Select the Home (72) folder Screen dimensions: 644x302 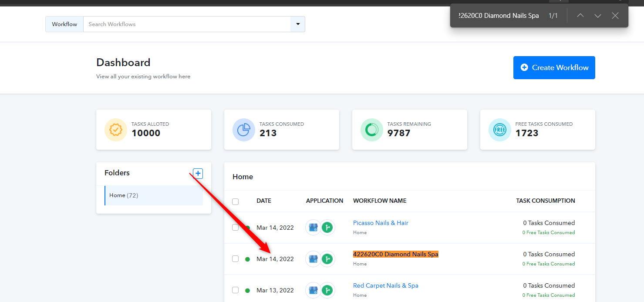point(154,195)
